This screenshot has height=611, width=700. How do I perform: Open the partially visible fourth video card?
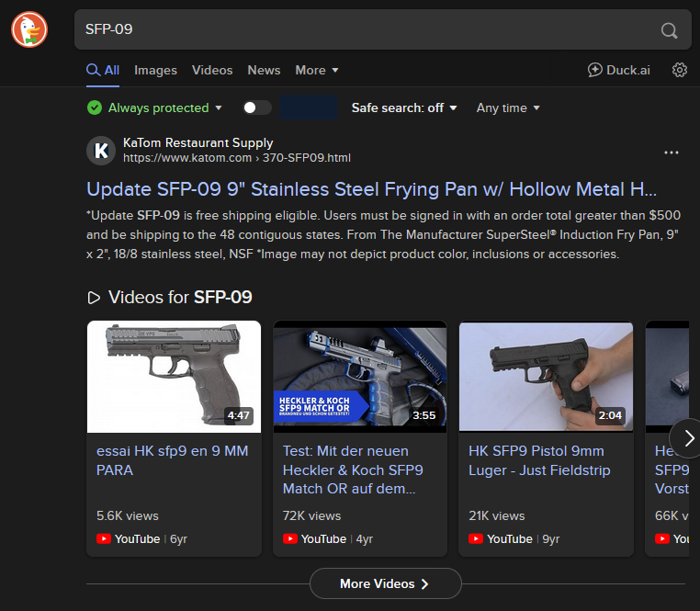(x=667, y=438)
